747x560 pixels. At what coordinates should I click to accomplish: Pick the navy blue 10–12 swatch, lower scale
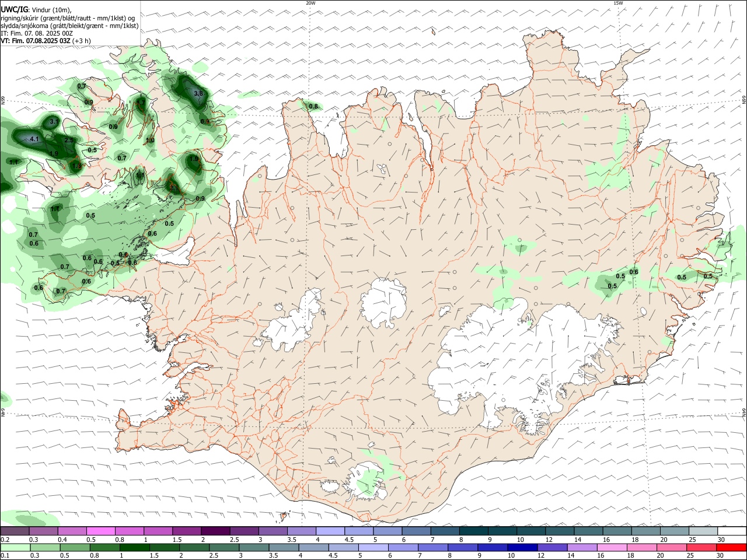522,547
